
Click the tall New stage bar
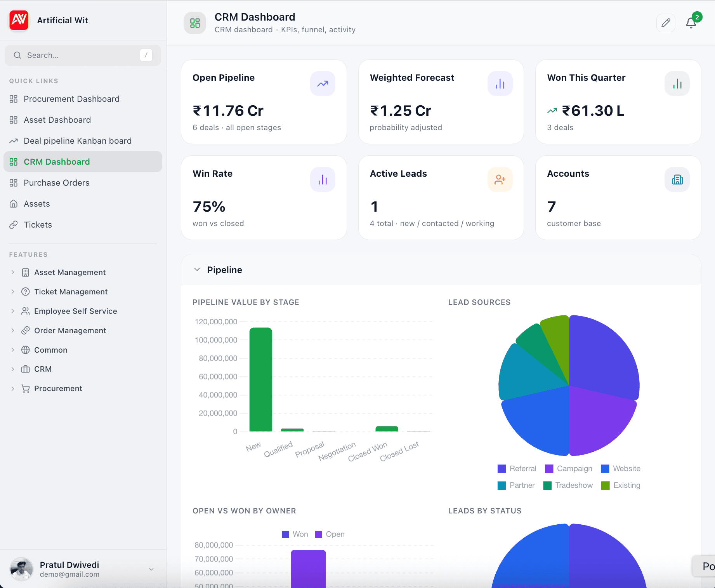(x=261, y=379)
